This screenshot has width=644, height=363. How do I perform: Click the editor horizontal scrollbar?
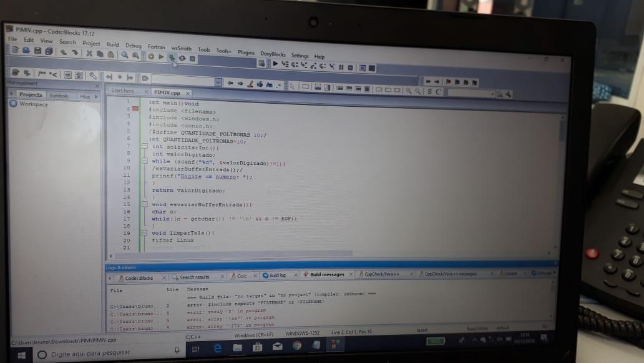[x=232, y=254]
